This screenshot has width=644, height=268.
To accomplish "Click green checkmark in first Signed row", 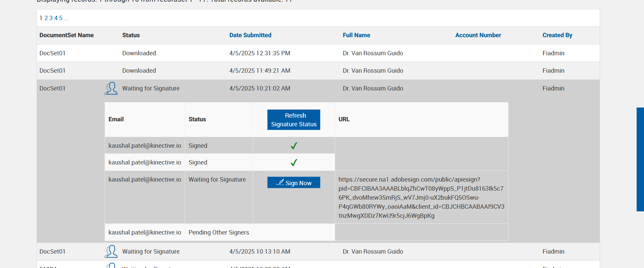I will click(294, 146).
